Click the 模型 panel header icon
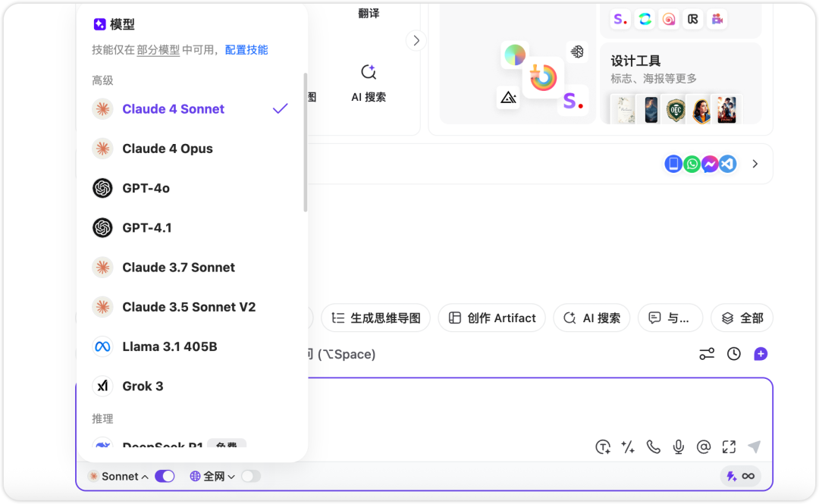Screen dimensions: 819x504 [99, 24]
